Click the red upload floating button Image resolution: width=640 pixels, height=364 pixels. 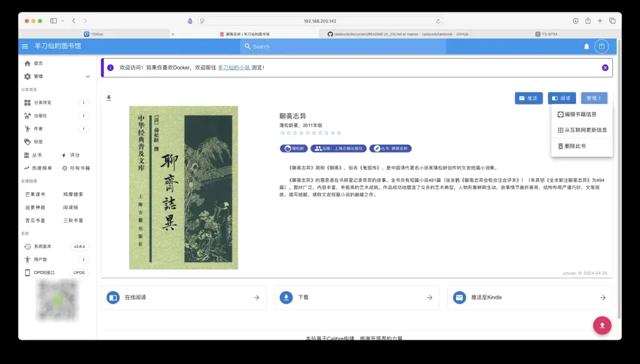click(602, 325)
